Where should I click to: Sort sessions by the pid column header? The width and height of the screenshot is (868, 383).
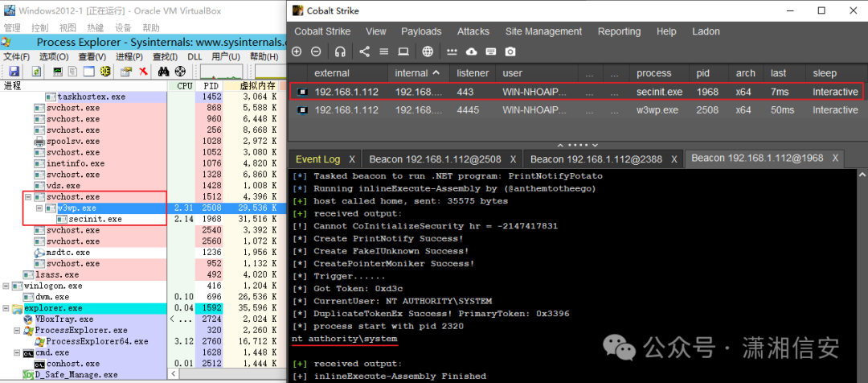(710, 73)
